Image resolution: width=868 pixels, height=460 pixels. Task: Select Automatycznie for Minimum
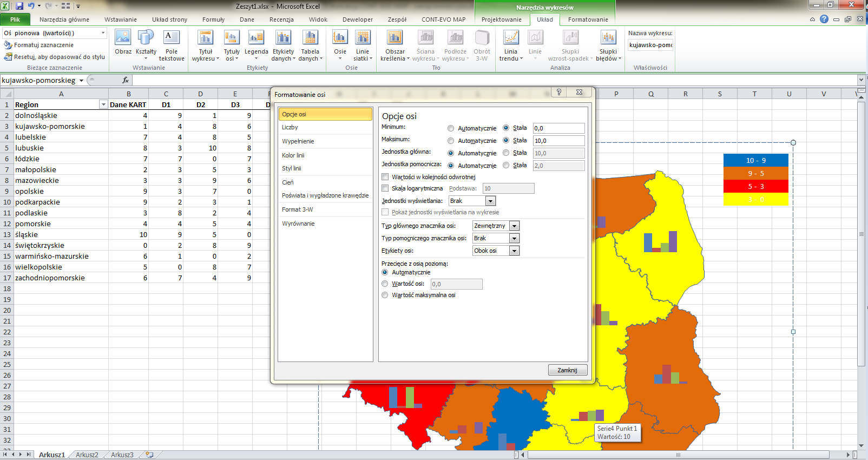[451, 128]
